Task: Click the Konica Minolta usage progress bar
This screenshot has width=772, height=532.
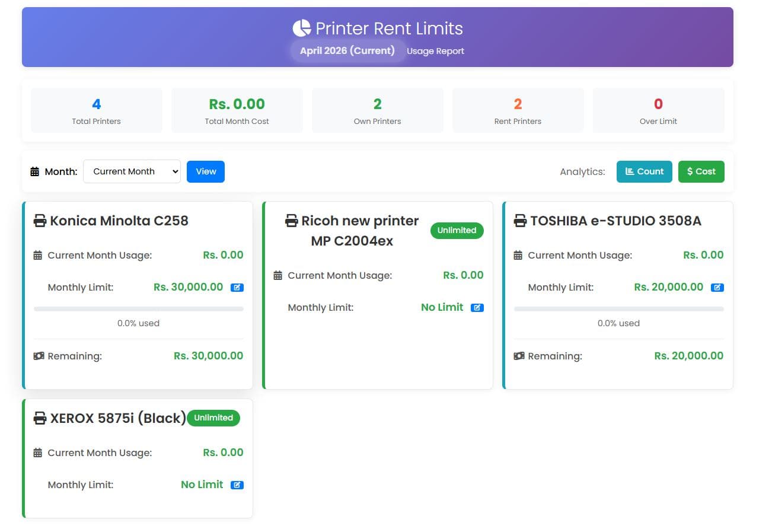Action: point(139,309)
